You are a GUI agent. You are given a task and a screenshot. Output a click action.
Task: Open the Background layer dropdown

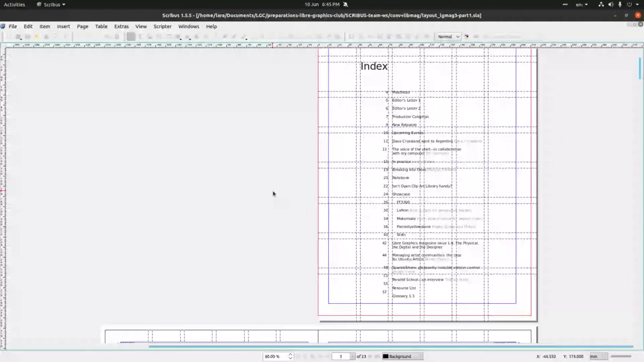pos(402,356)
